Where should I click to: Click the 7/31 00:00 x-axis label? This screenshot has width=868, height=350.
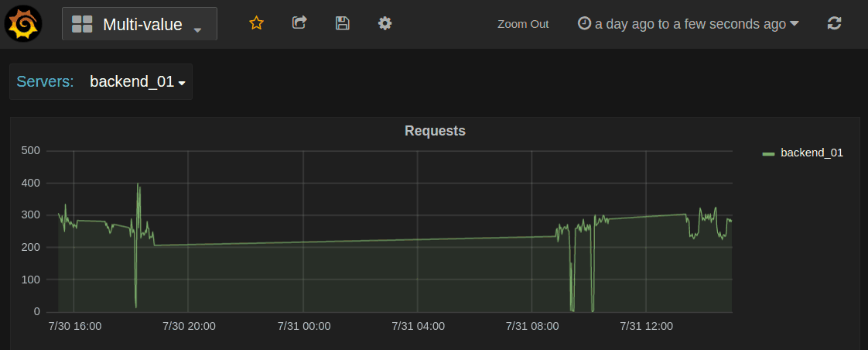pos(304,326)
